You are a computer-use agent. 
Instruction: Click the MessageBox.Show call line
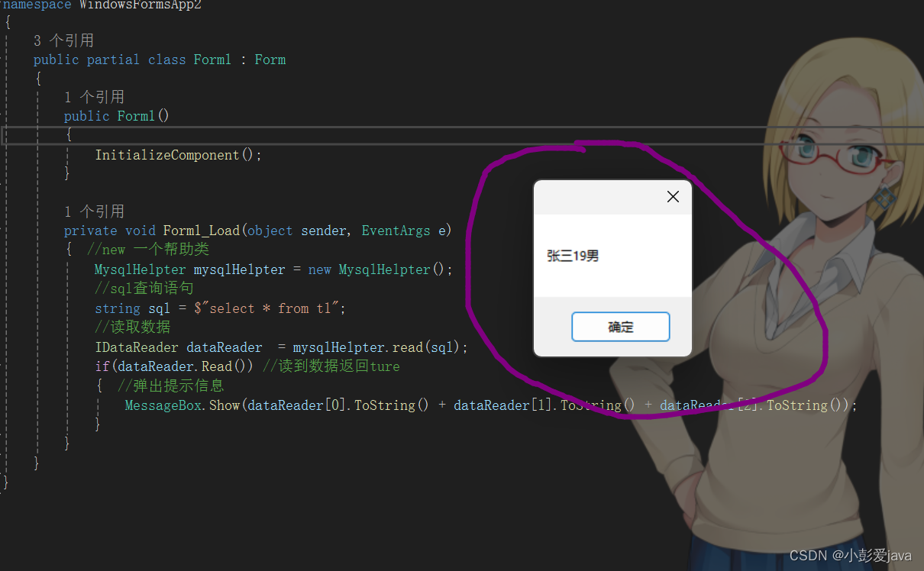tap(491, 405)
